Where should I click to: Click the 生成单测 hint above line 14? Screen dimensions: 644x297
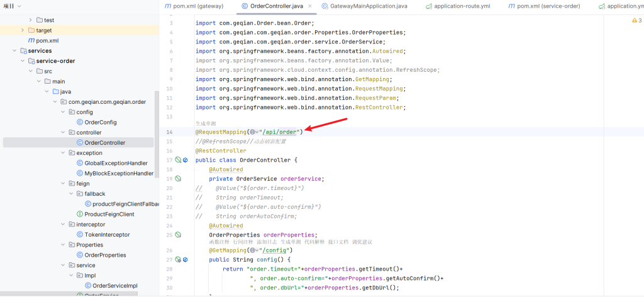click(206, 124)
